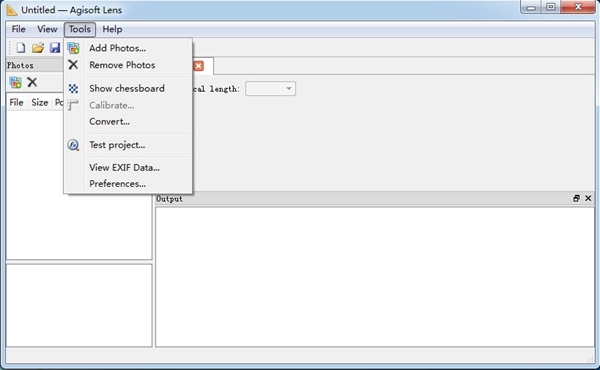This screenshot has width=600, height=370.
Task: Close the tab with the orange X
Action: coord(199,66)
